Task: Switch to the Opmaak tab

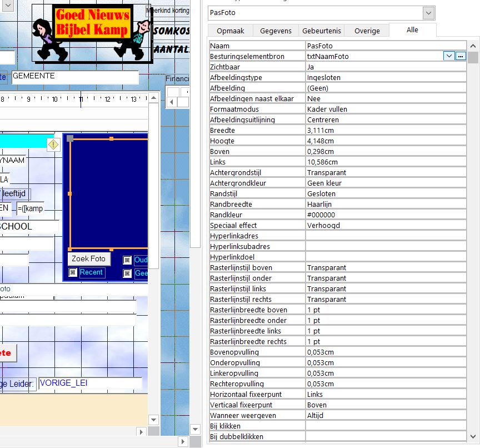Action: pyautogui.click(x=231, y=31)
